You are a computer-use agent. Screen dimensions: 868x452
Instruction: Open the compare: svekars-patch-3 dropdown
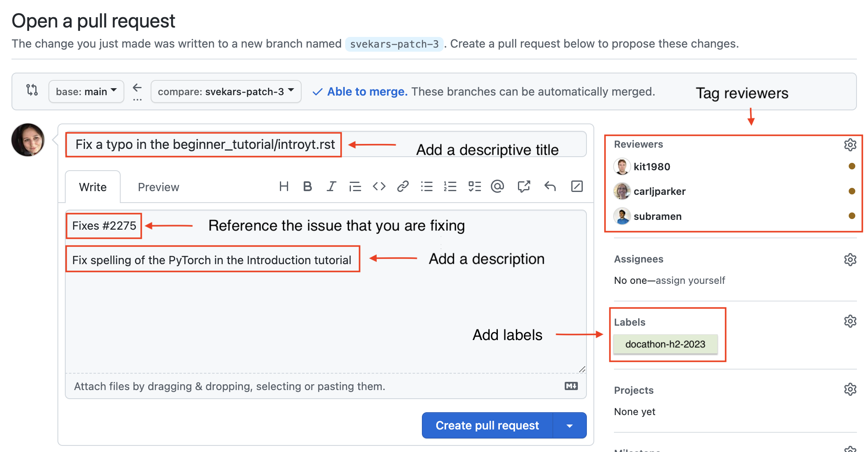tap(226, 91)
